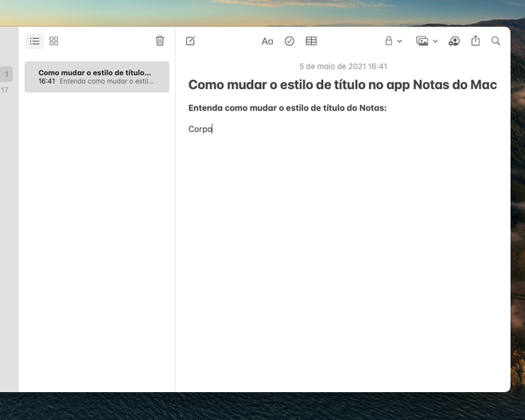The image size is (525, 420).
Task: Expand the media options chevron
Action: tap(435, 41)
